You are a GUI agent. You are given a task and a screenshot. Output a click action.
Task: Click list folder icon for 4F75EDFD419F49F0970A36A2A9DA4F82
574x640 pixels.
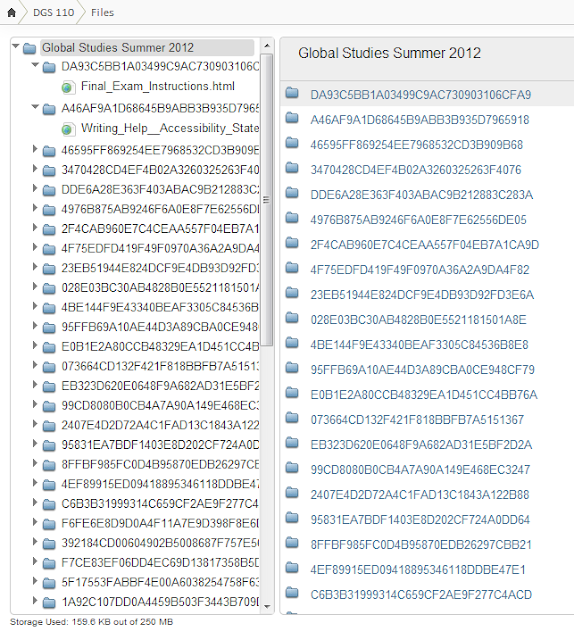point(292,268)
